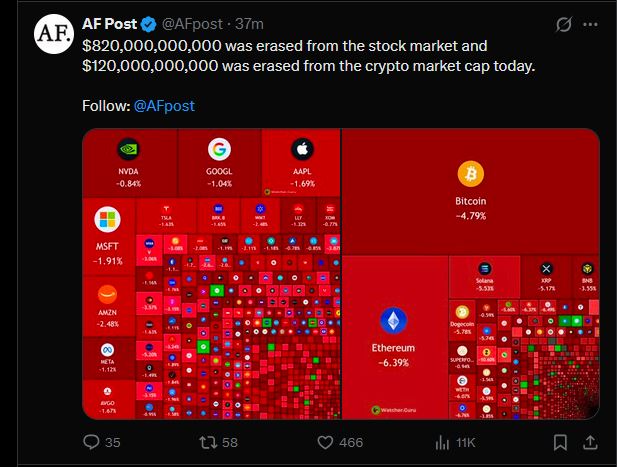Viewport: 617px width, 467px height.
Task: Click the Ethereum logo in the heatmap
Action: [394, 322]
